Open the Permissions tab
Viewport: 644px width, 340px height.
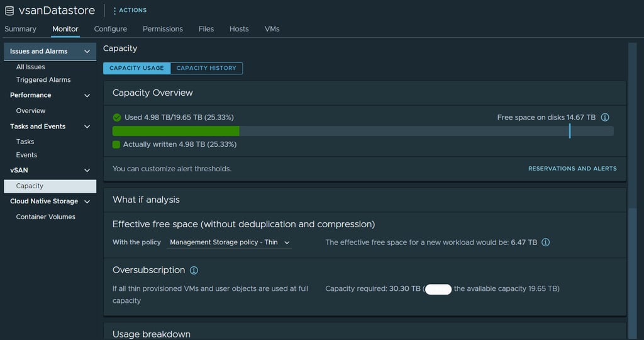tap(162, 29)
